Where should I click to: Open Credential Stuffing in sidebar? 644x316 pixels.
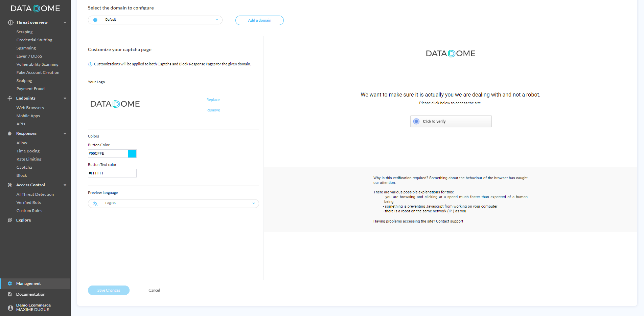click(x=34, y=40)
